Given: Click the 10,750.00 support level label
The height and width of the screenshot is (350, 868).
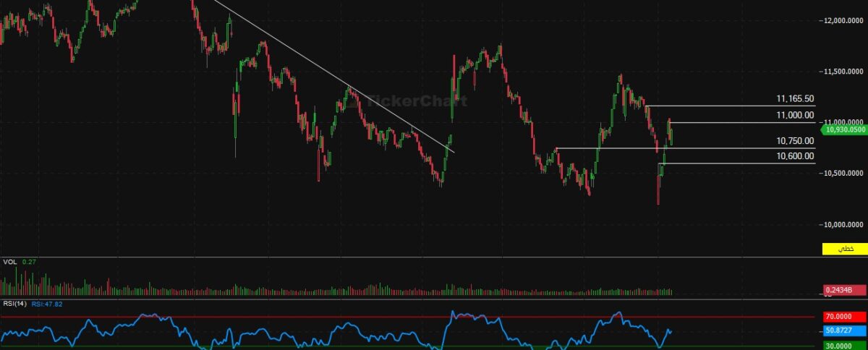Looking at the screenshot, I should [x=795, y=141].
